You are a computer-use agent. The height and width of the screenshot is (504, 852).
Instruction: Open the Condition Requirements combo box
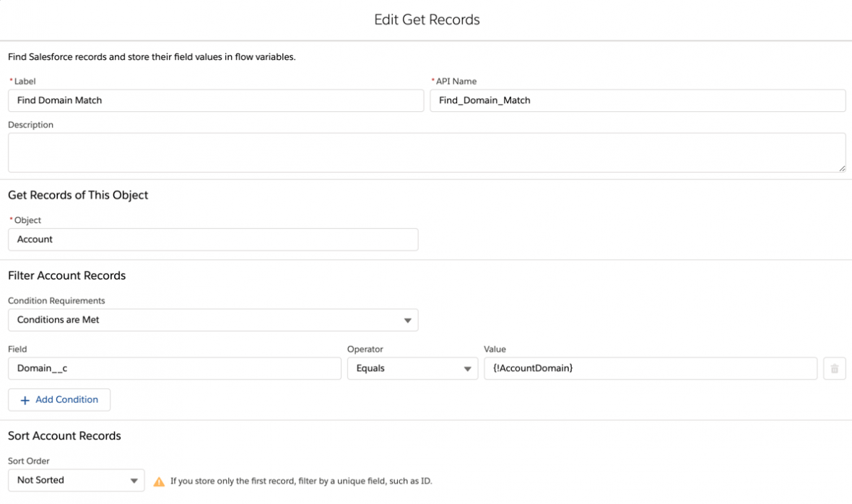coord(213,320)
